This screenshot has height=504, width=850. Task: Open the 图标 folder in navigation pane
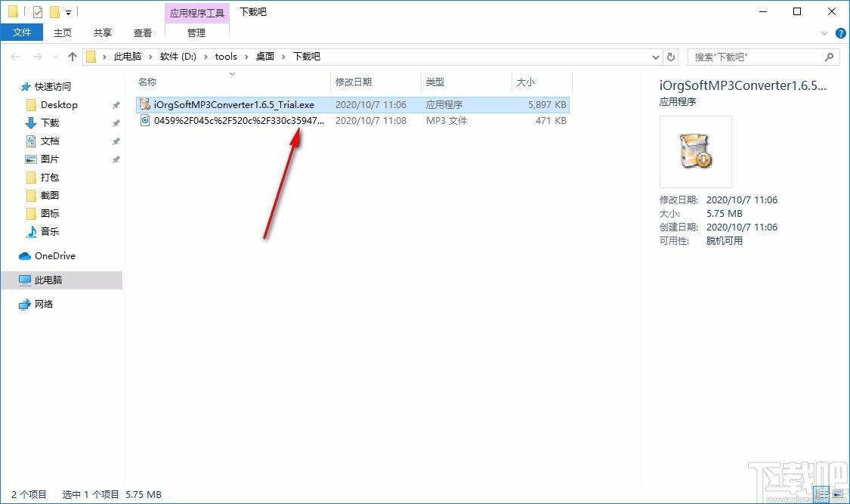[x=50, y=214]
